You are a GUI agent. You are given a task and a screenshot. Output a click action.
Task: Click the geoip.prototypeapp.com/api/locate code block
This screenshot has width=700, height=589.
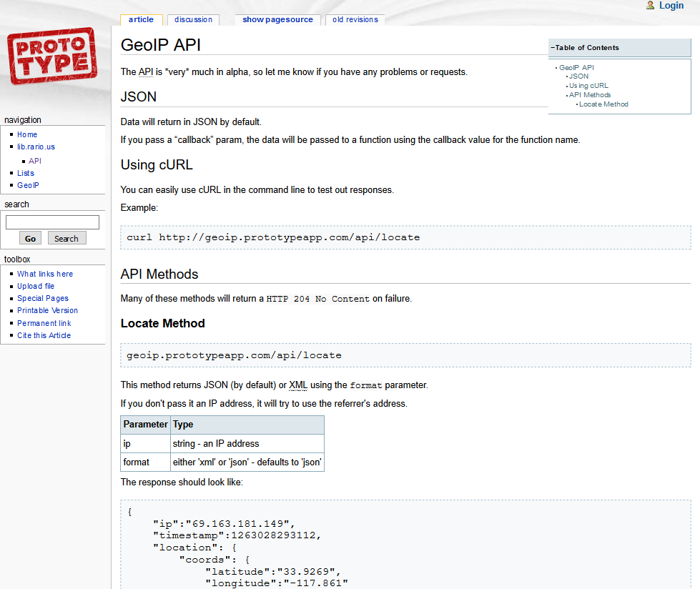pyautogui.click(x=405, y=355)
